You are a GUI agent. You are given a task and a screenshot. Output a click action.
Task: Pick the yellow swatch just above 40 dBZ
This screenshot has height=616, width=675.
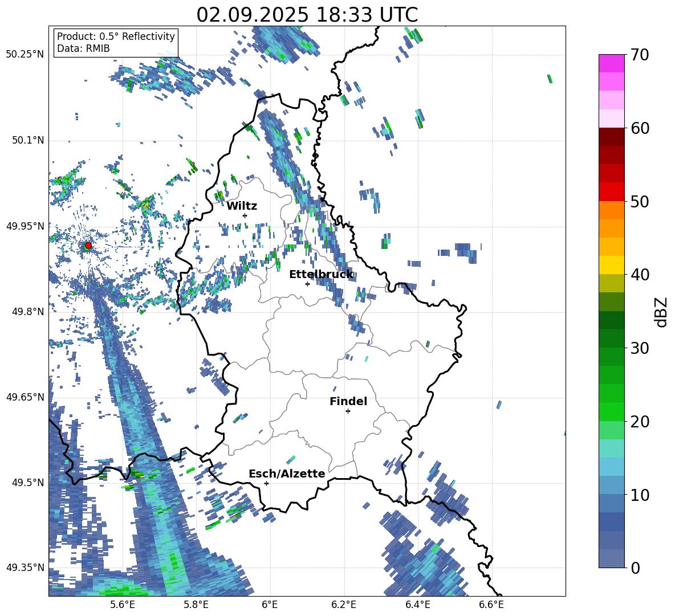tap(611, 265)
